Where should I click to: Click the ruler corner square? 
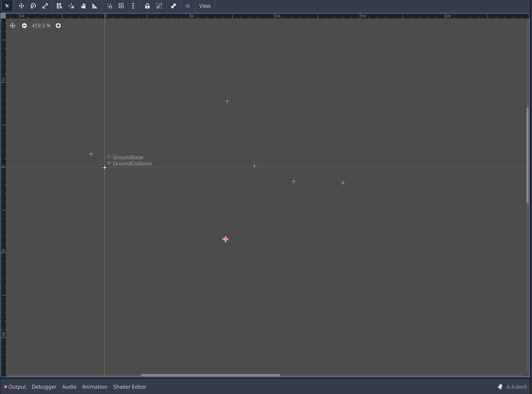pyautogui.click(x=4, y=16)
